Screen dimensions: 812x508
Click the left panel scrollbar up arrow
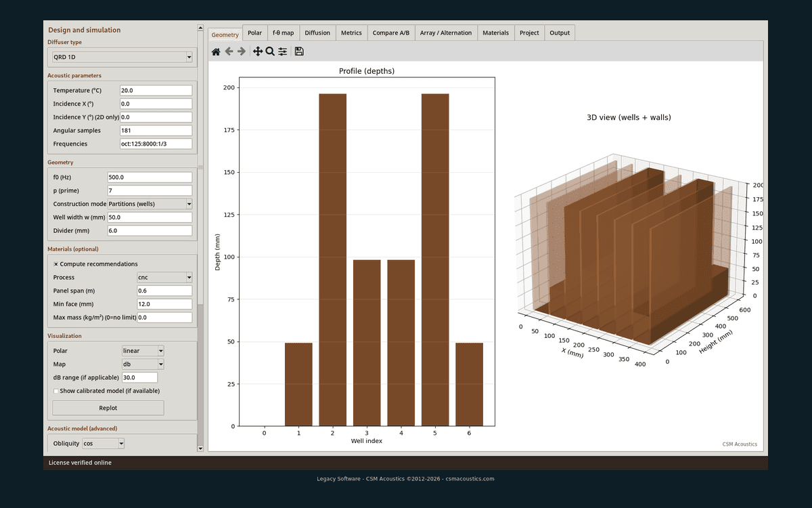tap(200, 28)
